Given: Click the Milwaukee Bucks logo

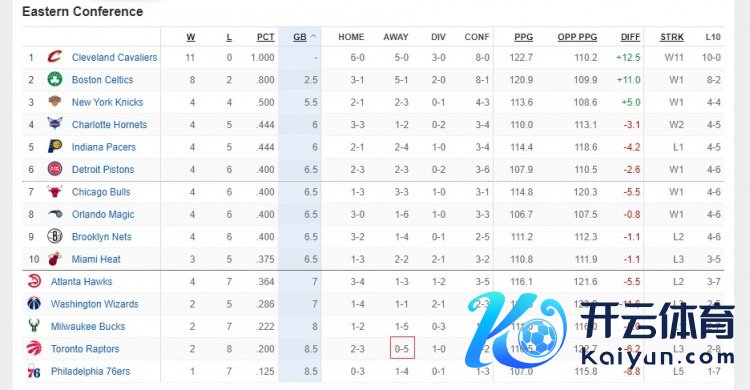Looking at the screenshot, I should [34, 326].
